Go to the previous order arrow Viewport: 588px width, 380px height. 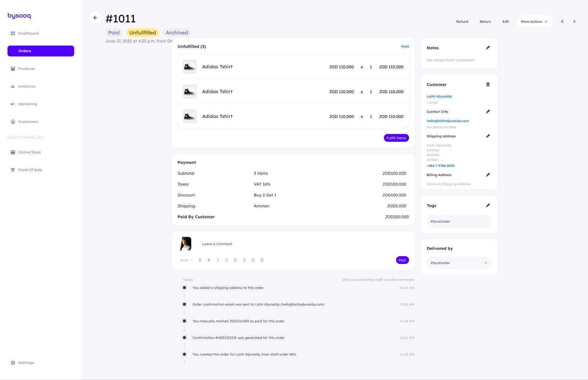562,21
